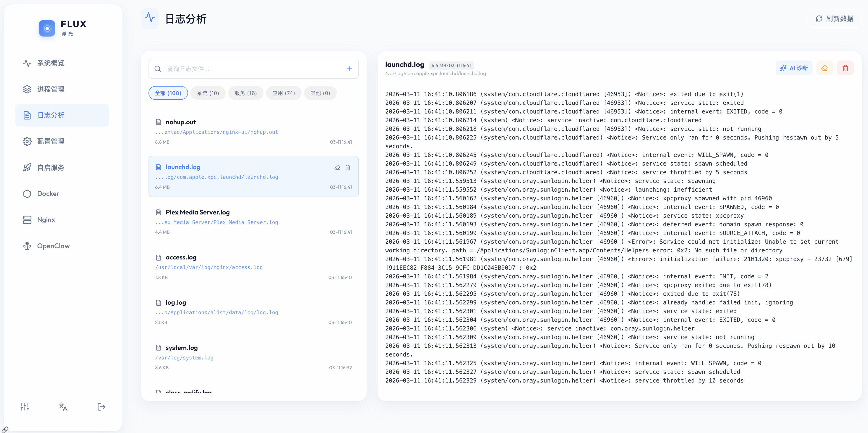Click the orange eraser clear-log icon
This screenshot has height=433, width=868.
(x=824, y=68)
